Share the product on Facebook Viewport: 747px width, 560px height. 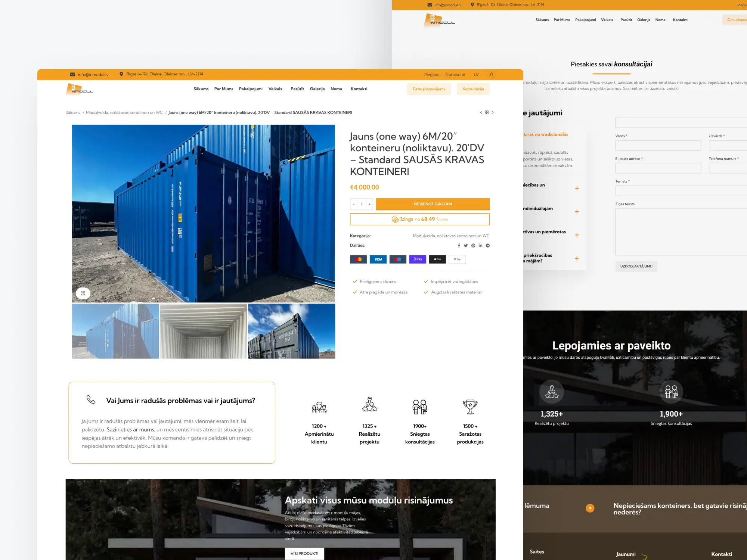pos(459,246)
